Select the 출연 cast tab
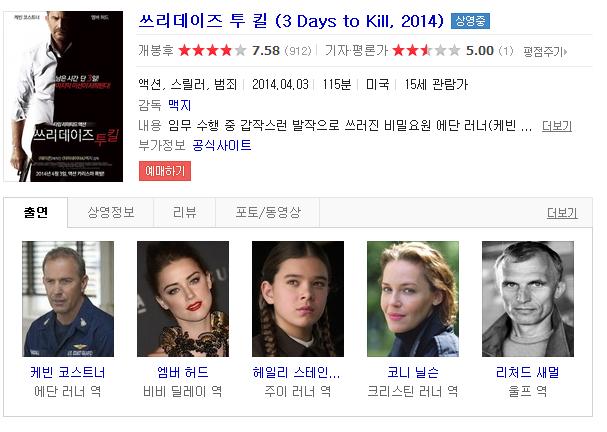Image resolution: width=607 pixels, height=432 pixels. [x=36, y=212]
